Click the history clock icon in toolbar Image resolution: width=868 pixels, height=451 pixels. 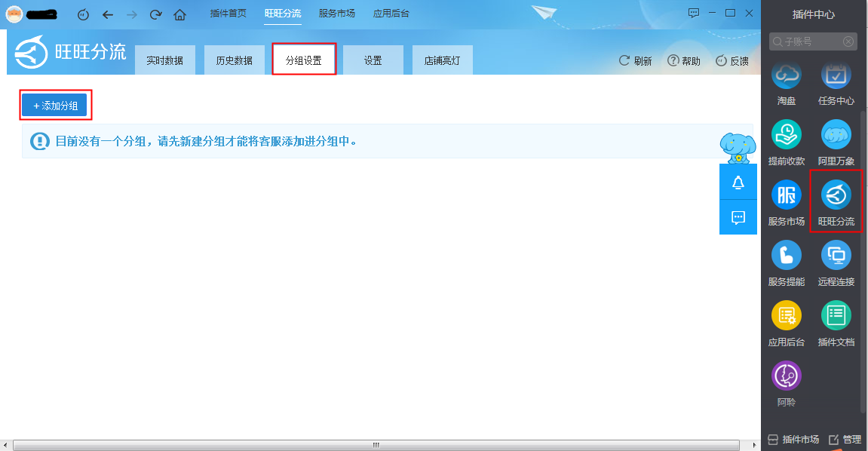pos(83,15)
